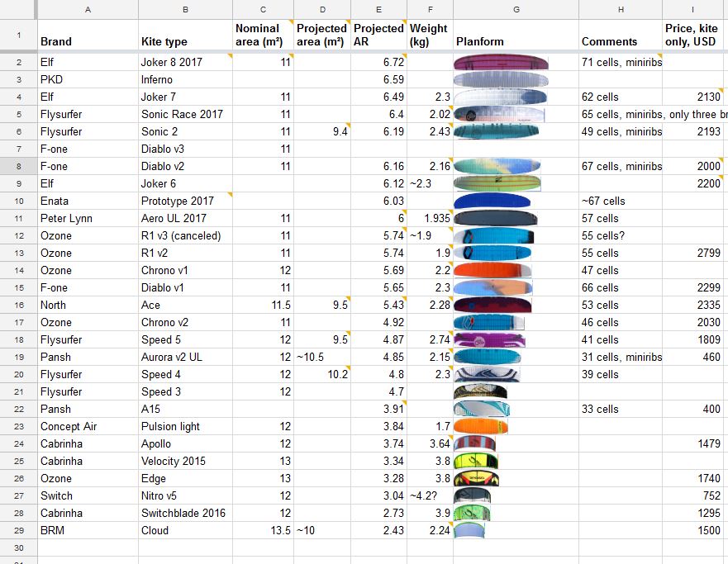Select row 29 header
The image size is (728, 564).
18,530
